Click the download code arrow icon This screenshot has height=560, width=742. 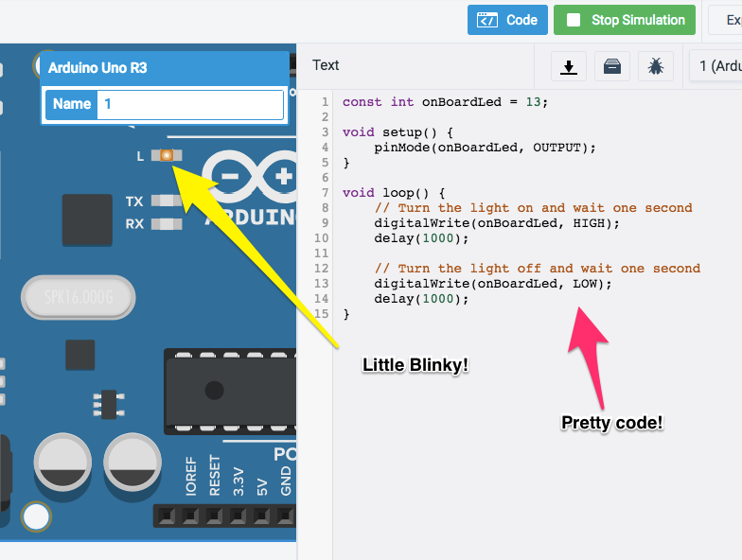(569, 66)
